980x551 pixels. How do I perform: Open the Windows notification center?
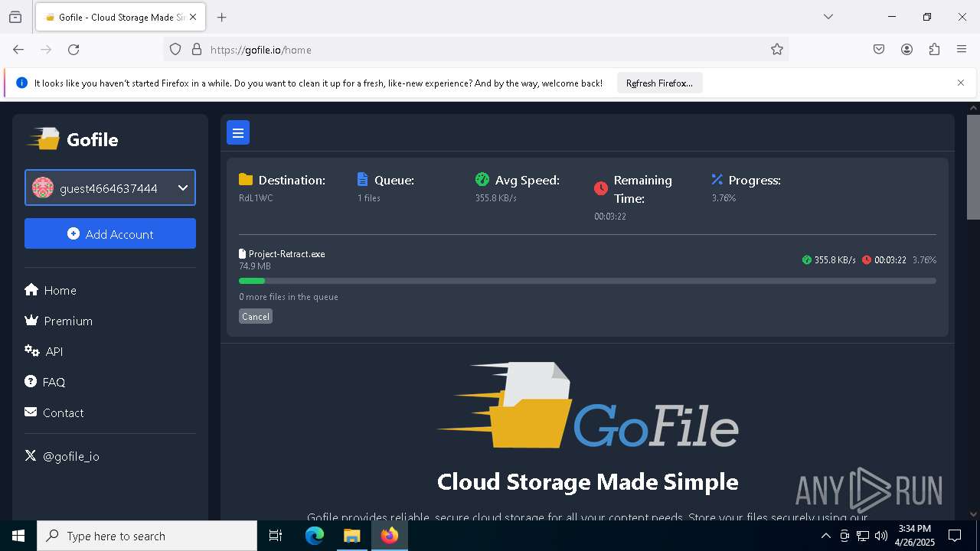[955, 536]
